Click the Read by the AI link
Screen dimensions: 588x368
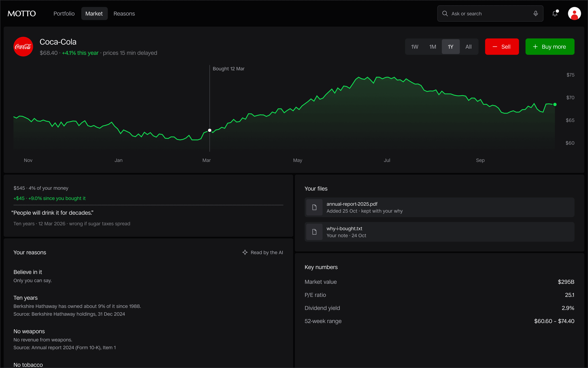point(263,252)
